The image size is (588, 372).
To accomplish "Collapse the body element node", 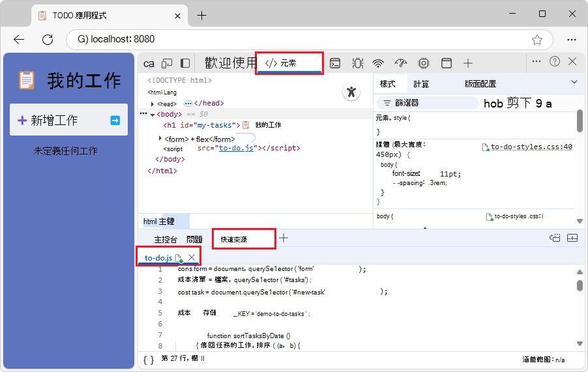I will (x=153, y=115).
